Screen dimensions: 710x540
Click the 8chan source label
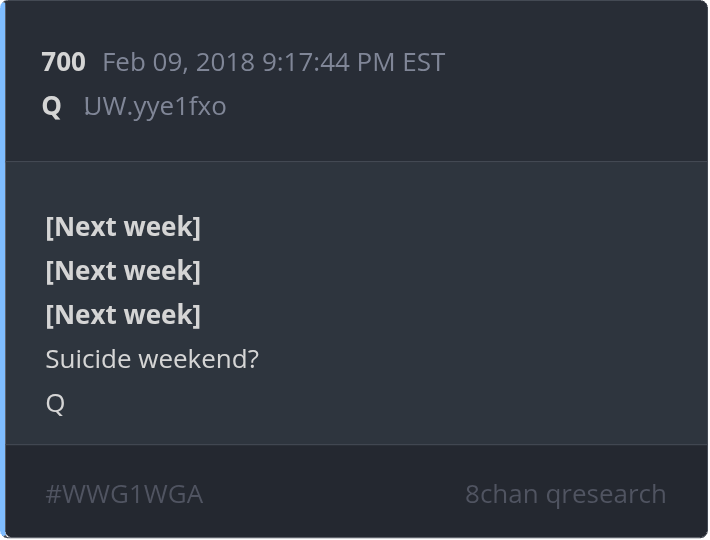[501, 494]
